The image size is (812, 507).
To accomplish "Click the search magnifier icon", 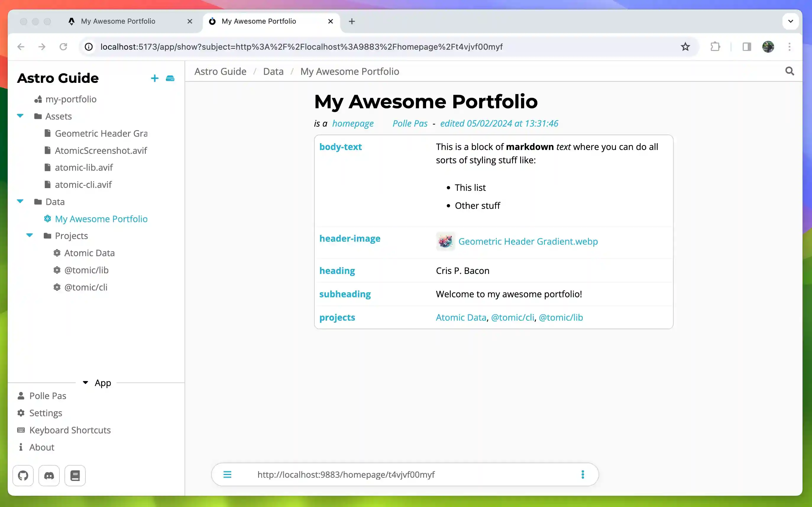I will [790, 71].
